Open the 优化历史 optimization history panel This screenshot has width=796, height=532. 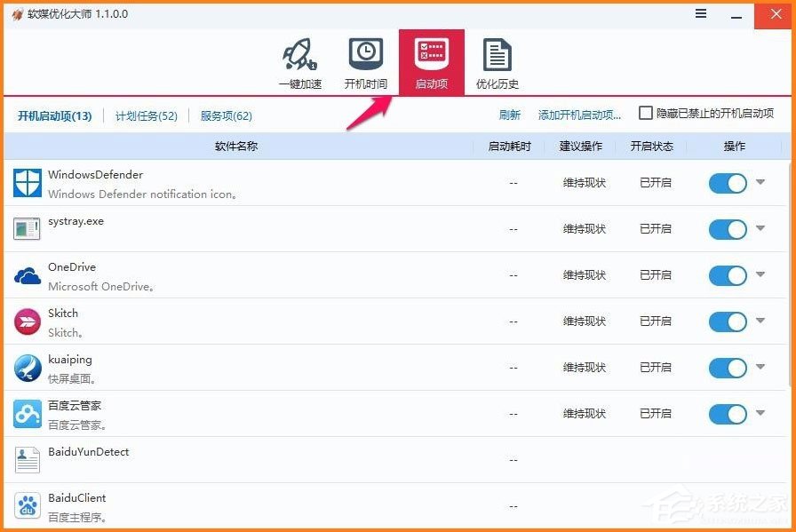tap(497, 60)
